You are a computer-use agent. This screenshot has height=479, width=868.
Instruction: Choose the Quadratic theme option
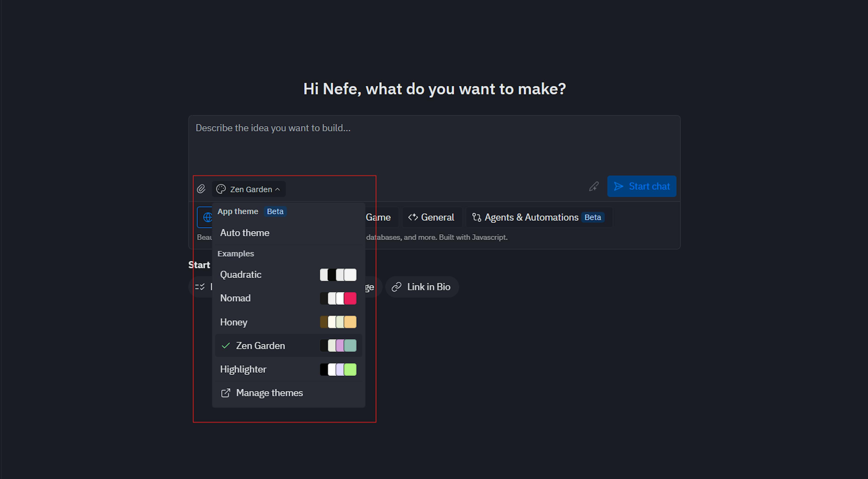point(241,275)
